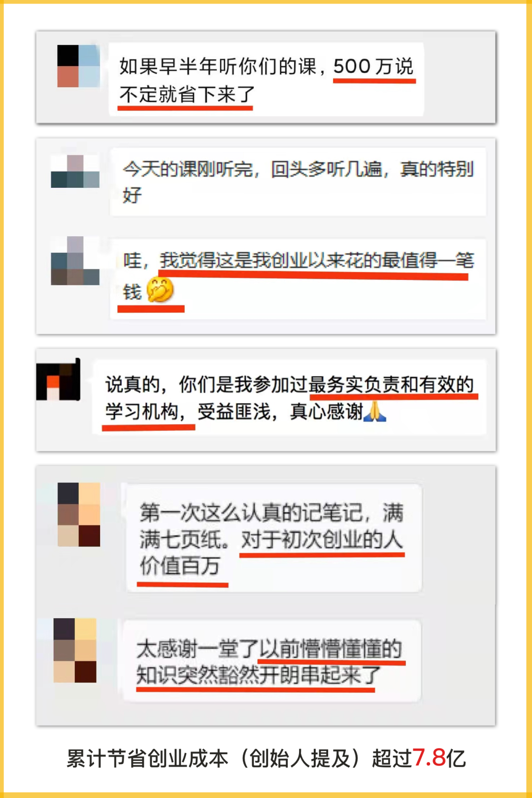
Task: Click the underlined 学习机构 text
Action: pyautogui.click(x=142, y=412)
